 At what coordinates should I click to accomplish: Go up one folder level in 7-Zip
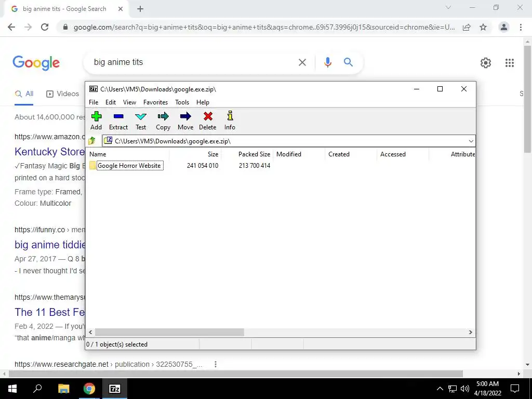[x=92, y=141]
